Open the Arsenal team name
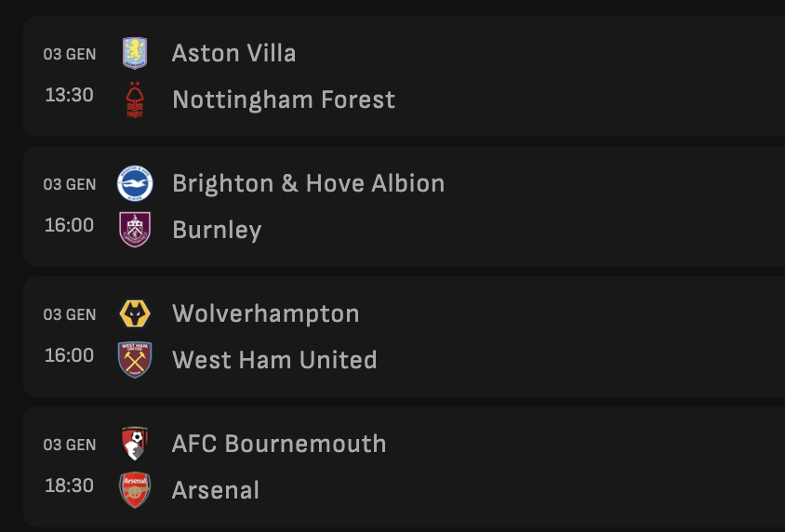The image size is (785, 532). click(216, 490)
